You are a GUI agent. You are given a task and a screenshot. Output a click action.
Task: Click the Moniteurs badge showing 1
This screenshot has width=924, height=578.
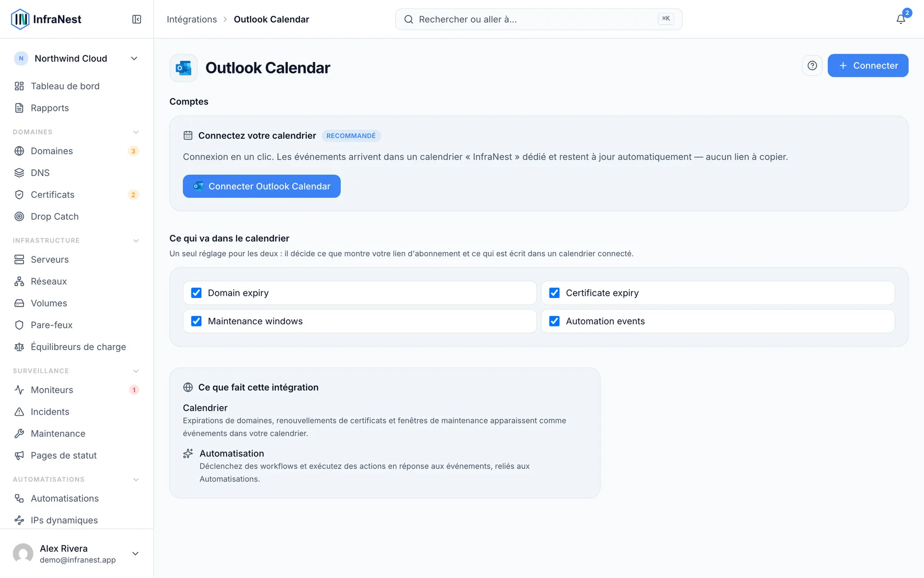[134, 390]
